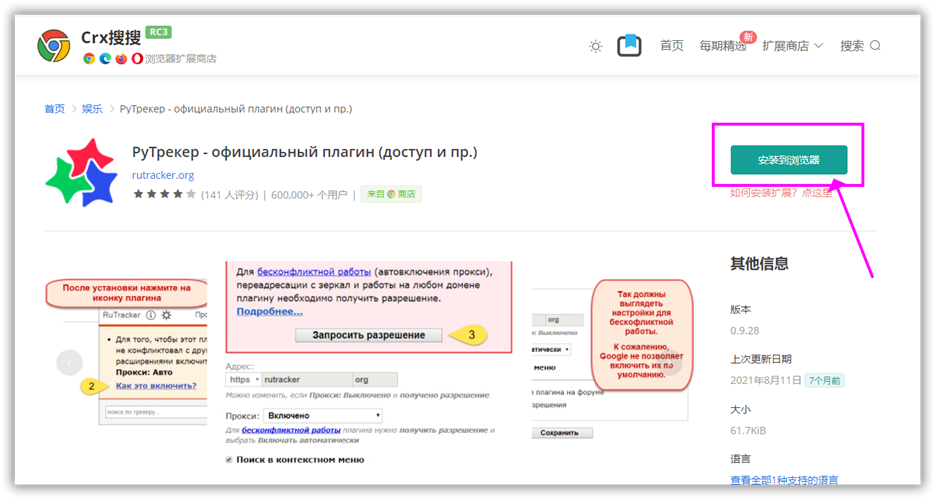Click 首页 in the breadcrumb
This screenshot has height=499, width=935.
tap(54, 109)
